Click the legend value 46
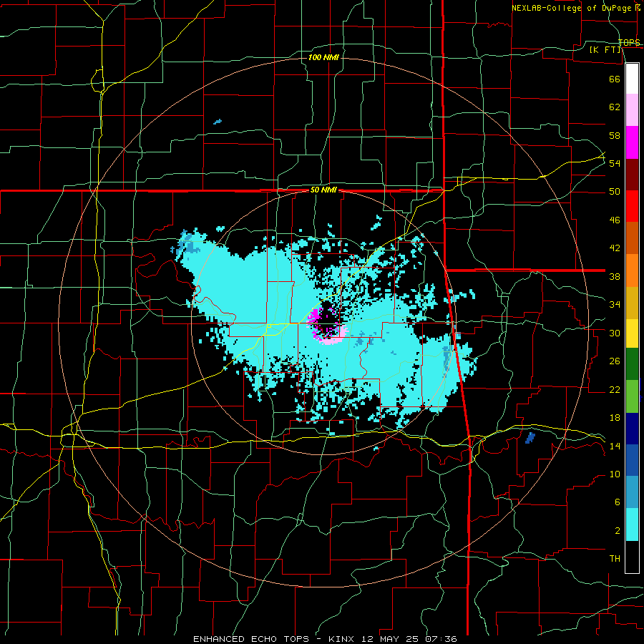 [615, 220]
